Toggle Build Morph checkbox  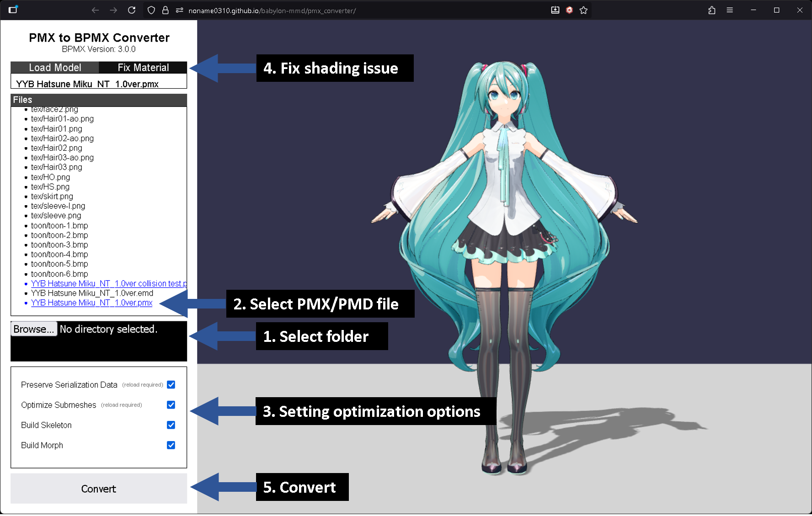point(171,445)
